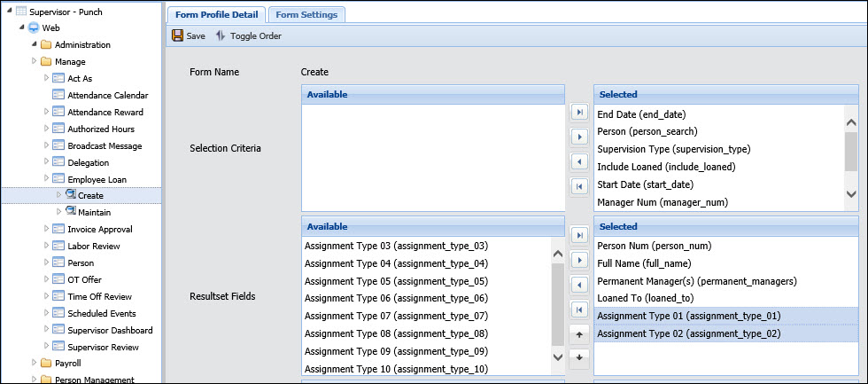The image size is (868, 384).
Task: Move selected resultset field down
Action: click(579, 357)
